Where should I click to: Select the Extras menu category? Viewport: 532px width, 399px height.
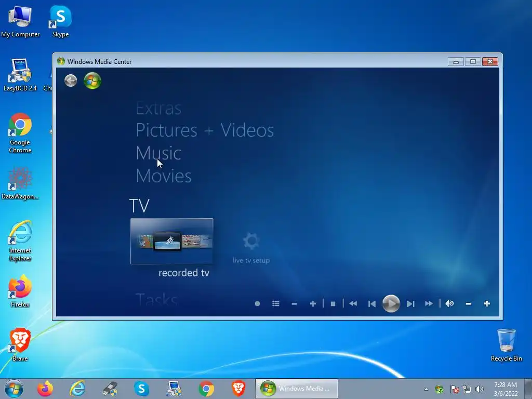(x=158, y=109)
